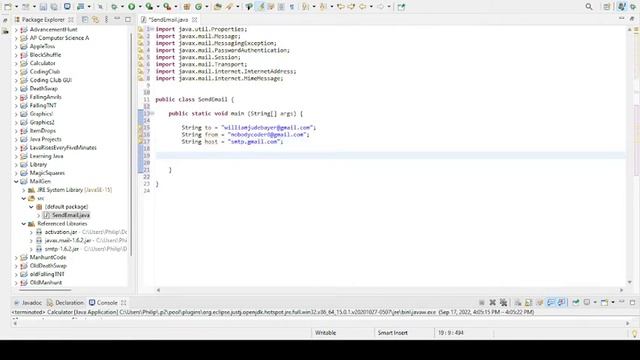Launch the Coverage run icon
The image size is (640, 360).
pos(149,7)
